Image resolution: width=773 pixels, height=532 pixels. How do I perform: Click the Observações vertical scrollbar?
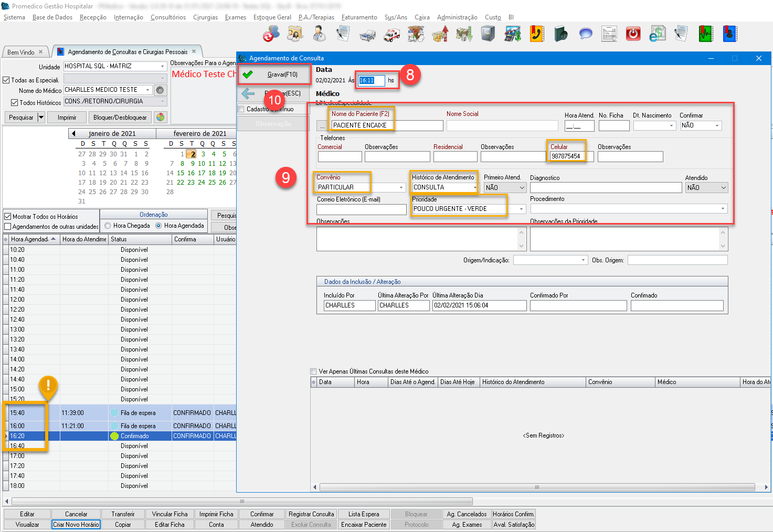pos(522,239)
